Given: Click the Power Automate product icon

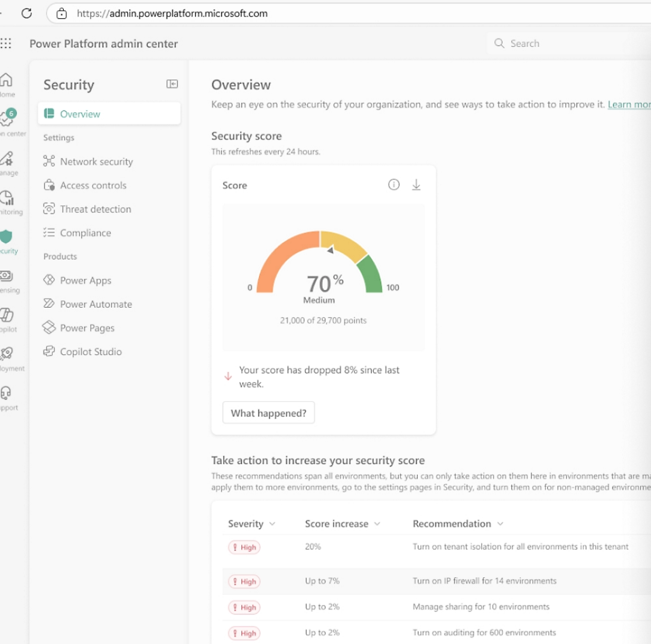Looking at the screenshot, I should (49, 303).
